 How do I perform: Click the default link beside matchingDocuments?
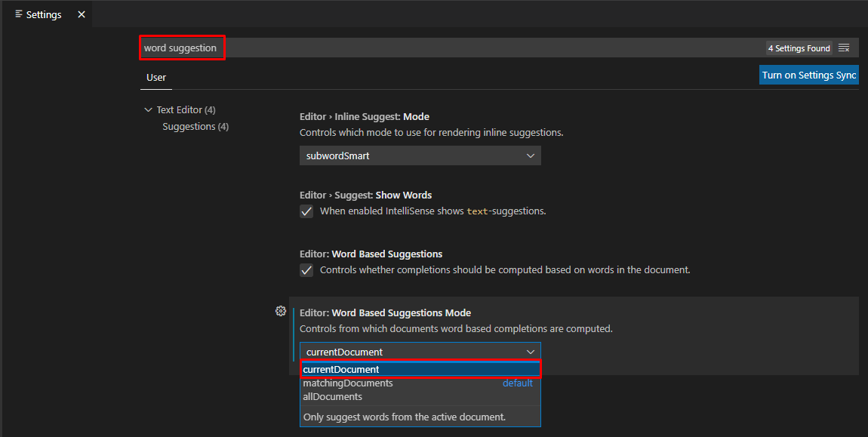517,383
